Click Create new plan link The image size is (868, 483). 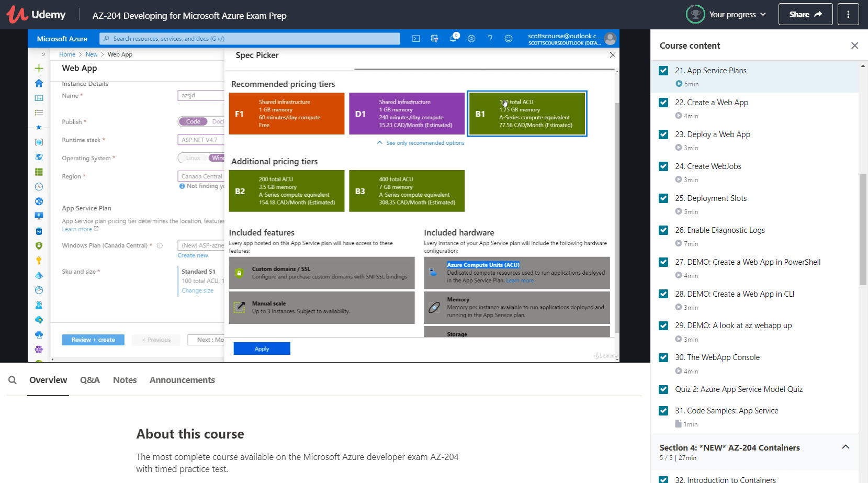coord(193,255)
